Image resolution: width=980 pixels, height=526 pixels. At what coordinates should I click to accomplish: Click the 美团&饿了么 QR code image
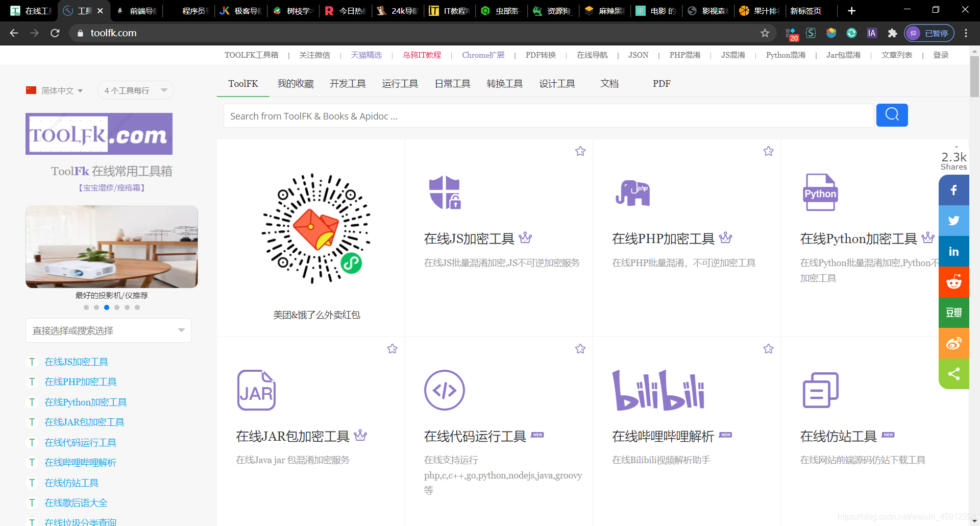[x=316, y=228]
